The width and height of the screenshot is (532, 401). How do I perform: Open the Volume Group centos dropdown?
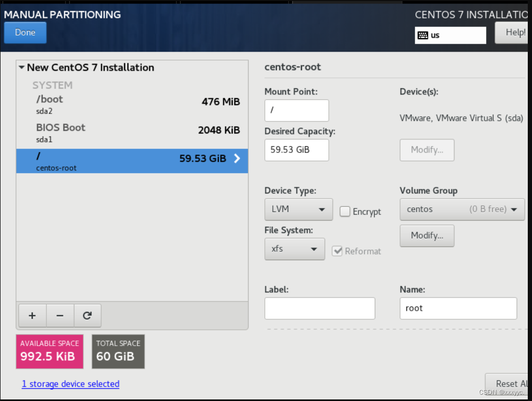tap(462, 209)
